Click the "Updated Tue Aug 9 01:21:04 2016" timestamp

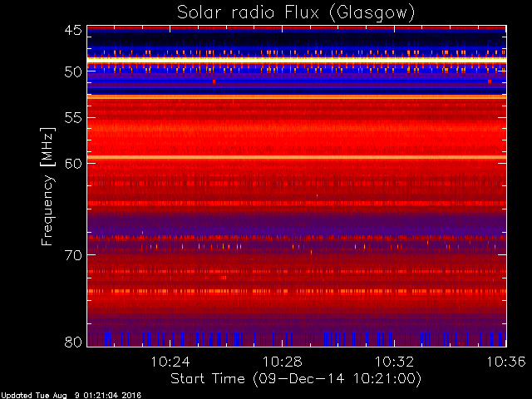tap(71, 396)
